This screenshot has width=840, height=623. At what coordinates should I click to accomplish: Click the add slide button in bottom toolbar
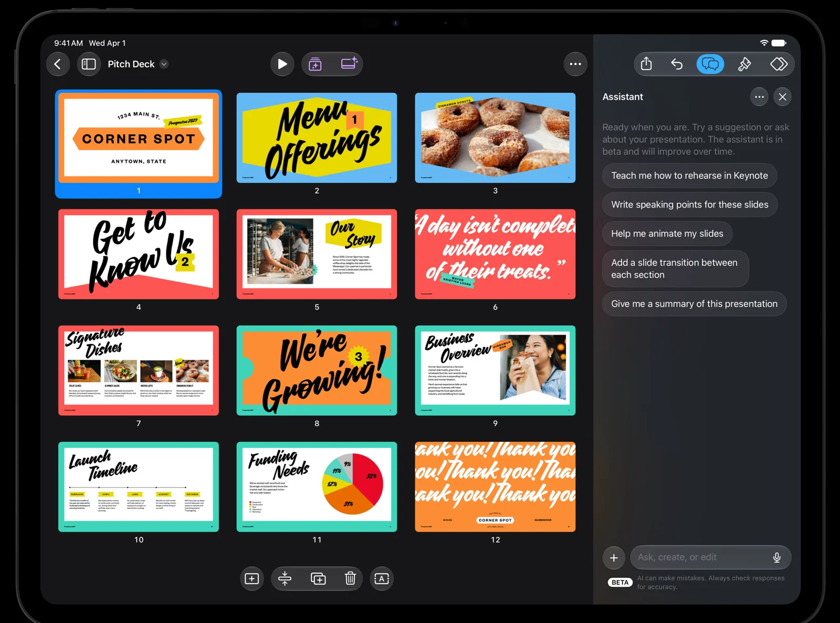point(252,579)
